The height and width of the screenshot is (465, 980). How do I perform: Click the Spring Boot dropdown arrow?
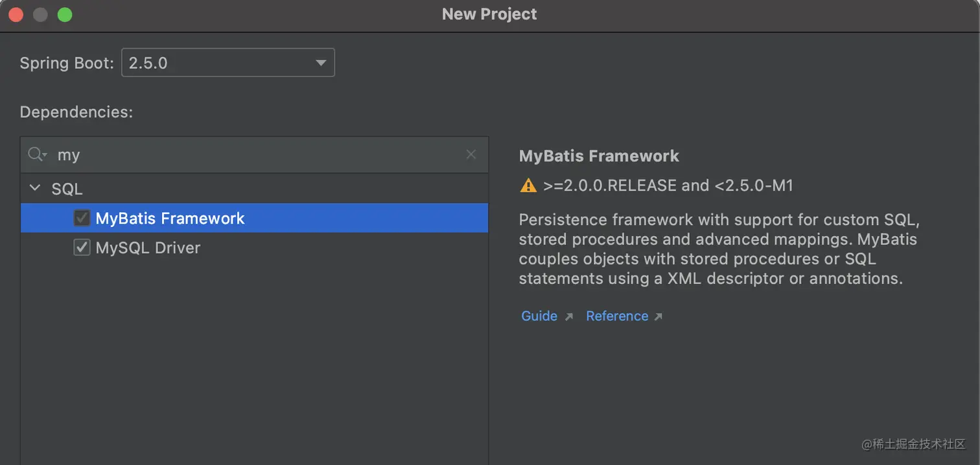point(321,63)
